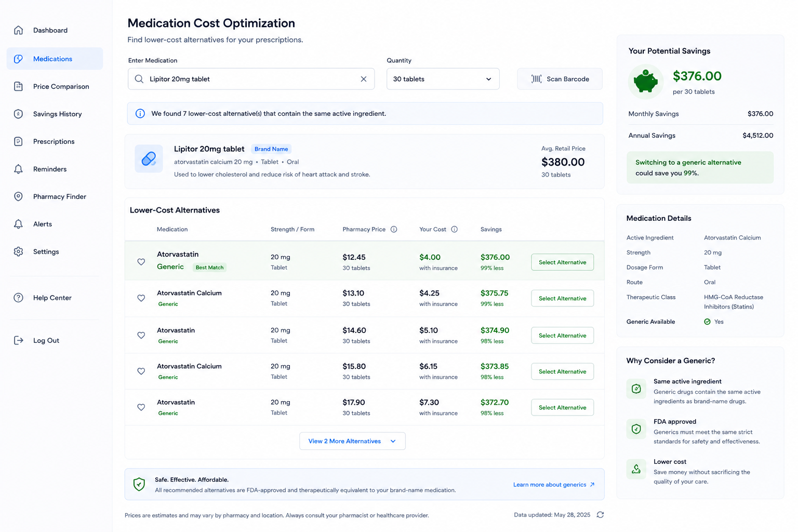
Task: Click the piggy bank savings icon
Action: 646,82
